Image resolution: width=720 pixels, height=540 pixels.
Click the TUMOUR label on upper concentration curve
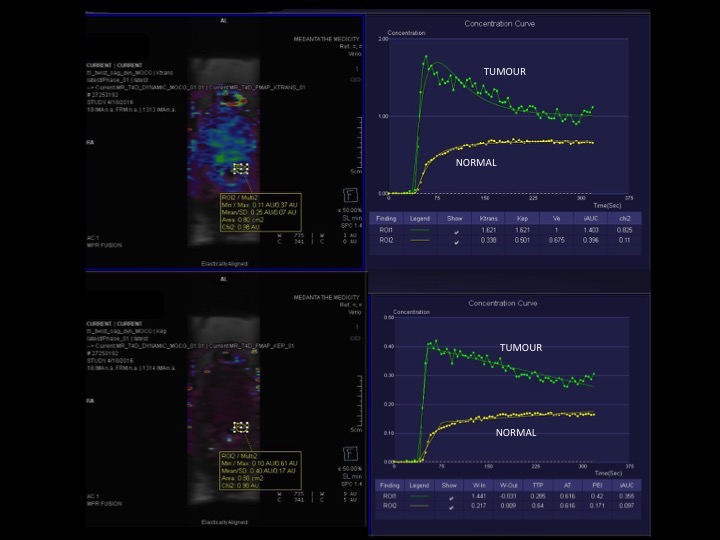pyautogui.click(x=505, y=73)
